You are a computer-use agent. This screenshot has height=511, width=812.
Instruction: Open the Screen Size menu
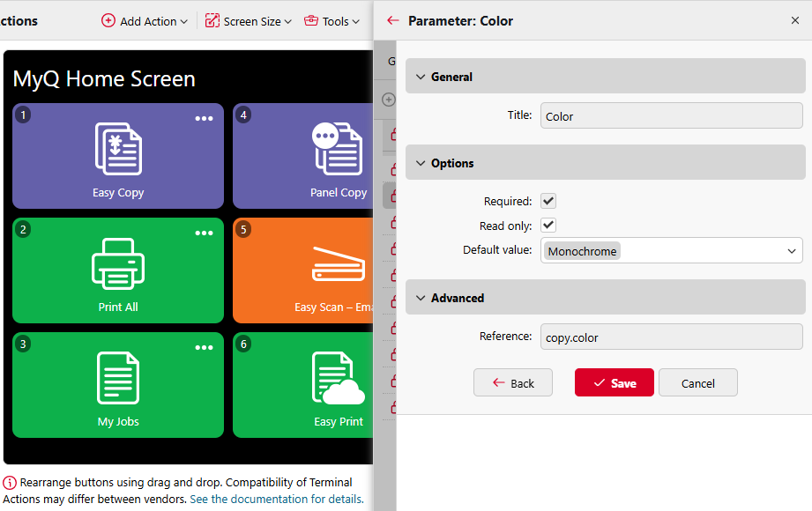coord(248,21)
